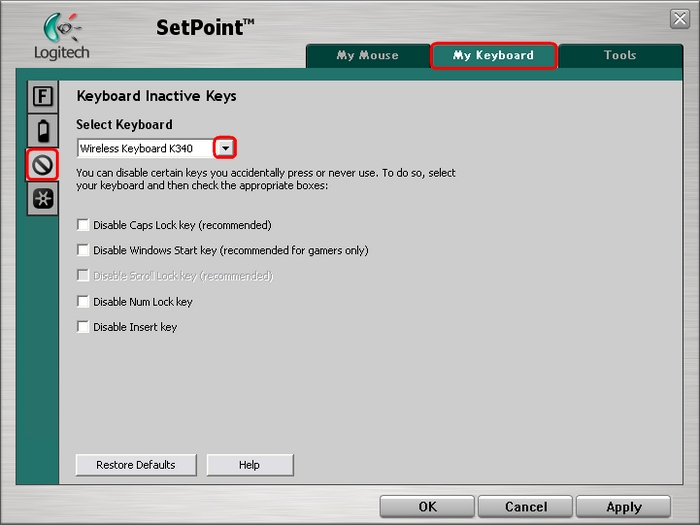Select the Inactive Keys prohibition icon
700x525 pixels.
(x=43, y=164)
